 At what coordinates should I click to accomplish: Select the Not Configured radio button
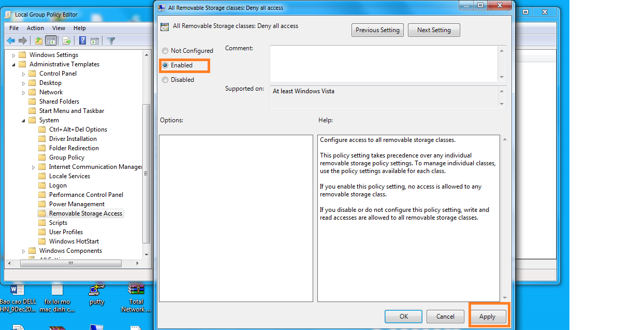pos(165,51)
